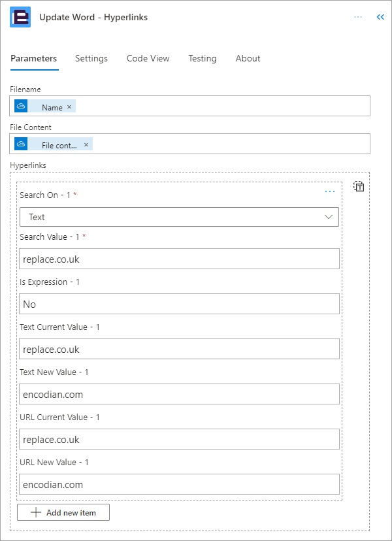Open the action header ellipsis menu
Viewport: 392px width, 541px height.
point(357,17)
